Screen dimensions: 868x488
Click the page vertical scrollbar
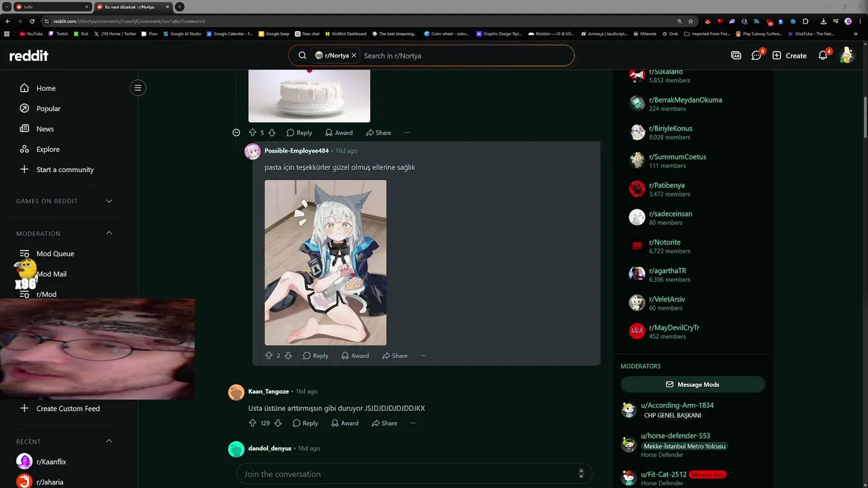865,117
